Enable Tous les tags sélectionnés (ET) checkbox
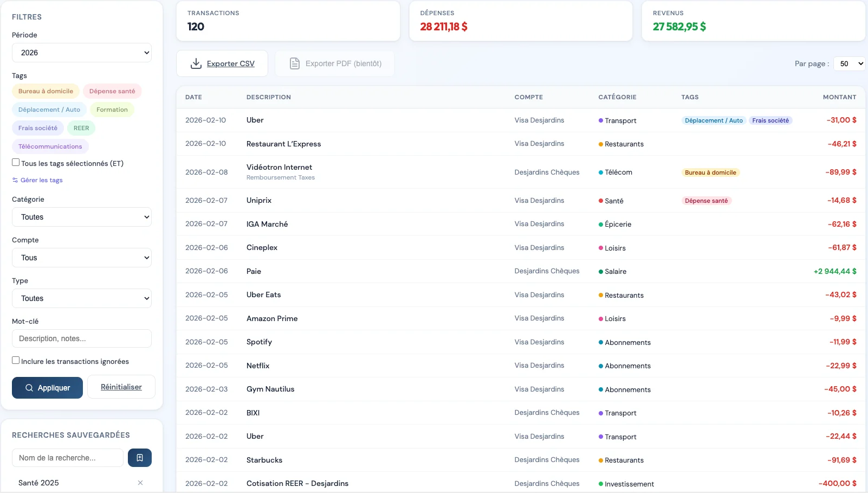The width and height of the screenshot is (868, 493). coord(16,163)
